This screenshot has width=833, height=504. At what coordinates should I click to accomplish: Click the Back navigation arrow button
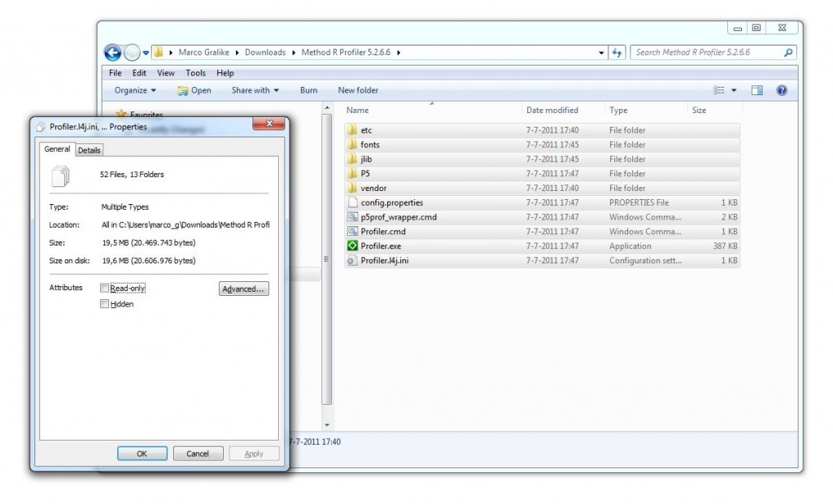point(113,53)
